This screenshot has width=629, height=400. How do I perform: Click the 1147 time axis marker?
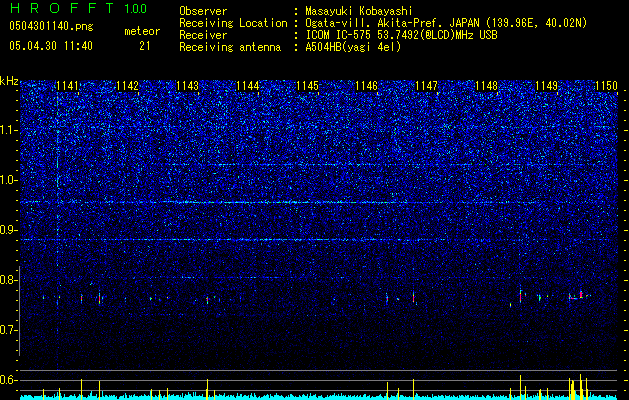pyautogui.click(x=427, y=86)
